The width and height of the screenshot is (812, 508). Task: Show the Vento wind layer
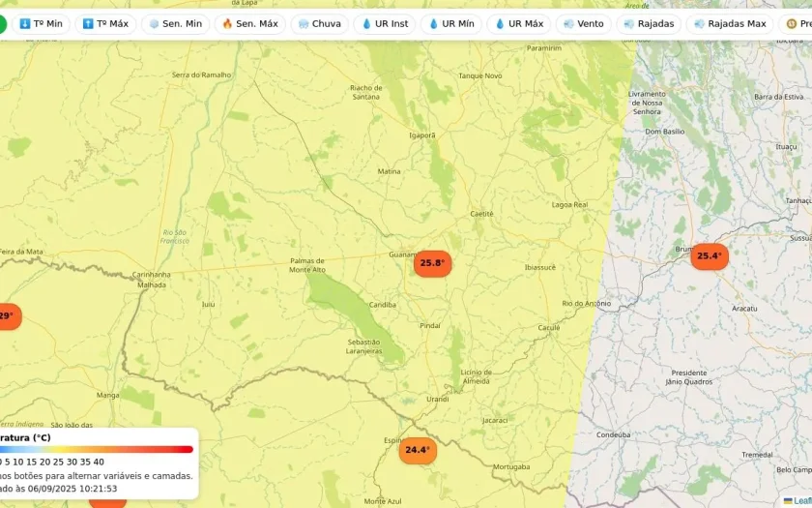point(584,24)
